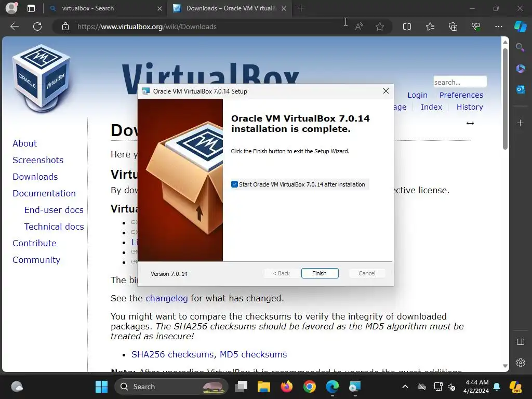Open the Login link
Screen dimensions: 532x399
[x=417, y=95]
